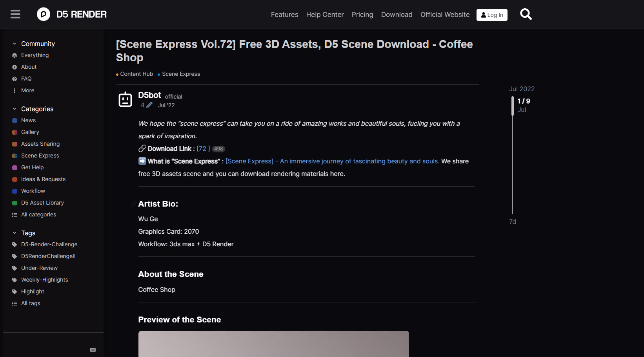
Task: Open the Official Website nav link
Action: (x=445, y=15)
